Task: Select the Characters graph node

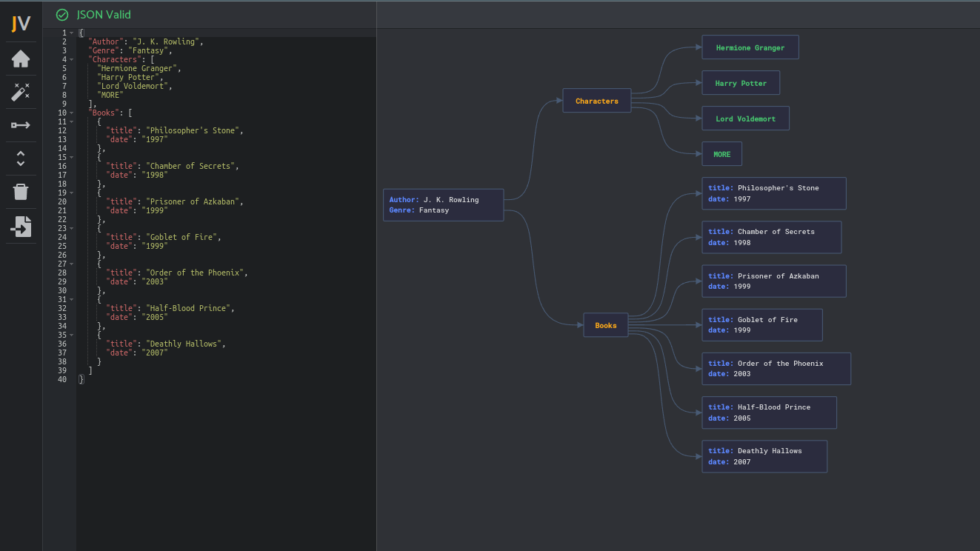Action: [597, 101]
